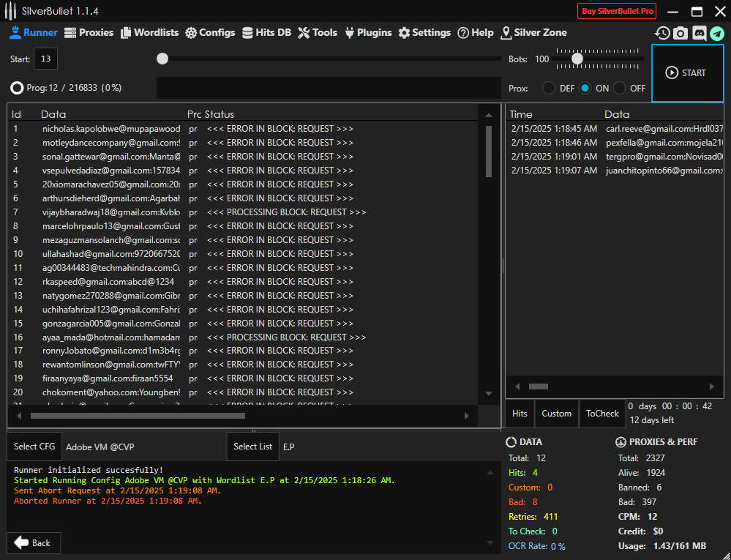Viewport: 731px width, 560px height.
Task: Click the camera screenshot icon
Action: coord(681,33)
